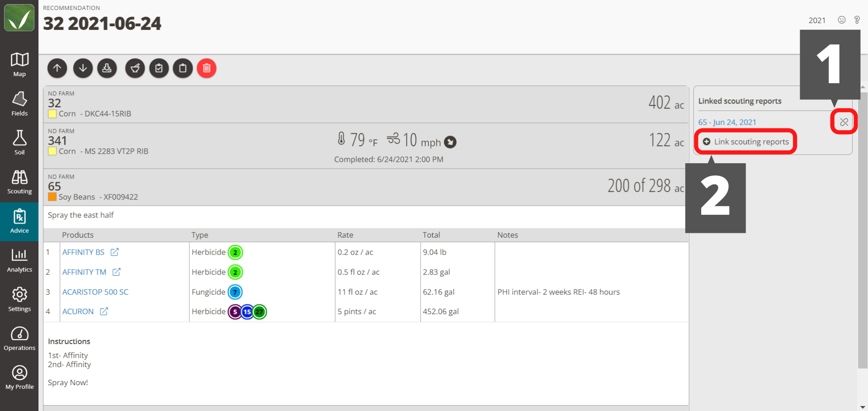Screen dimensions: 868x411
Task: Open the Soil section
Action: point(19,143)
